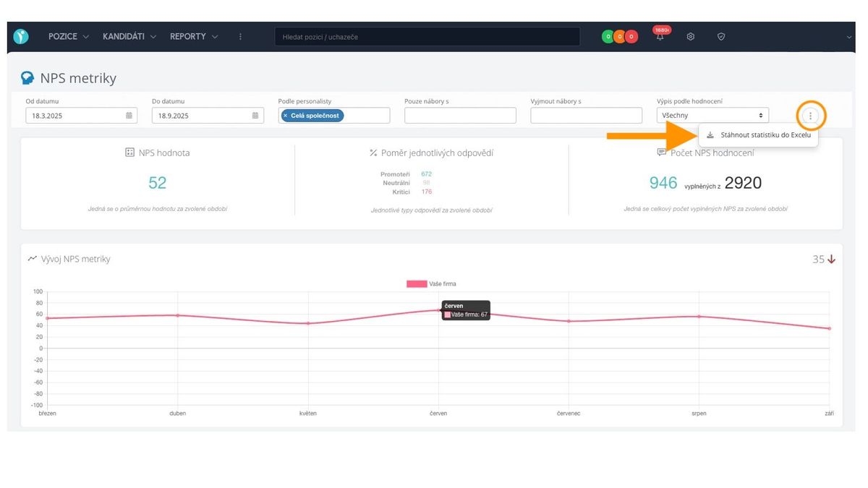This screenshot has width=868, height=488.
Task: Expand the POZICE menu
Action: tap(69, 37)
